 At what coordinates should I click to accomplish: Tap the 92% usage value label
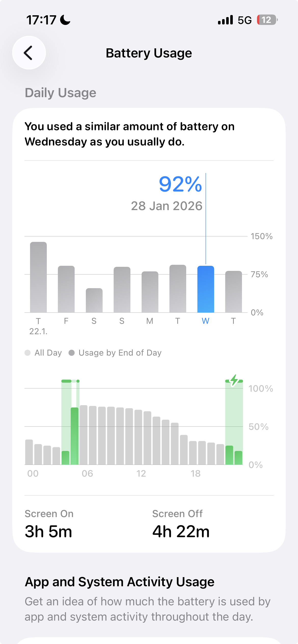tap(180, 184)
